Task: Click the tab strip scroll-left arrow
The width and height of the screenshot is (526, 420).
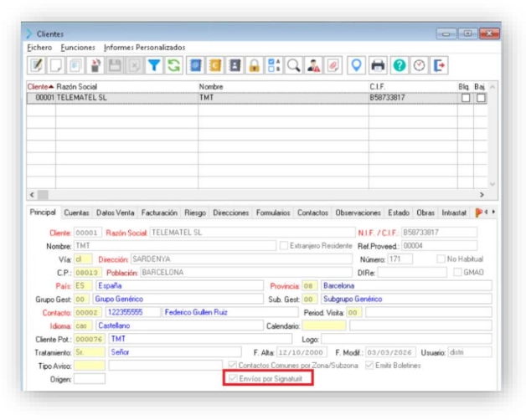Action: 486,212
